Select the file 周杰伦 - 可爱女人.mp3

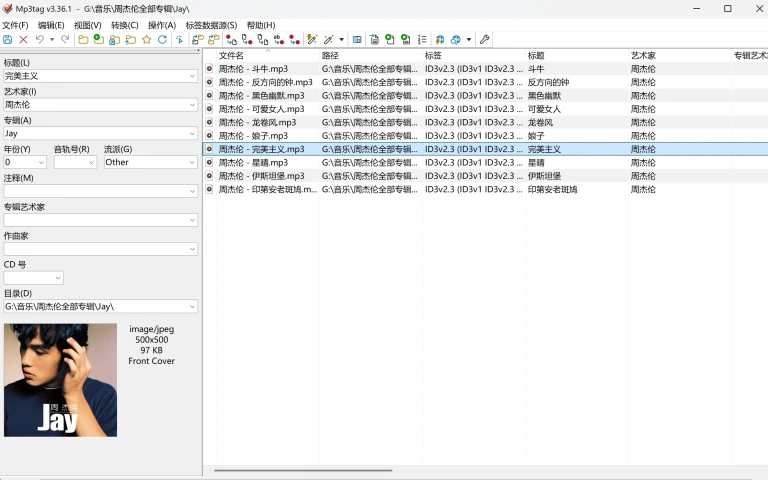(x=261, y=109)
